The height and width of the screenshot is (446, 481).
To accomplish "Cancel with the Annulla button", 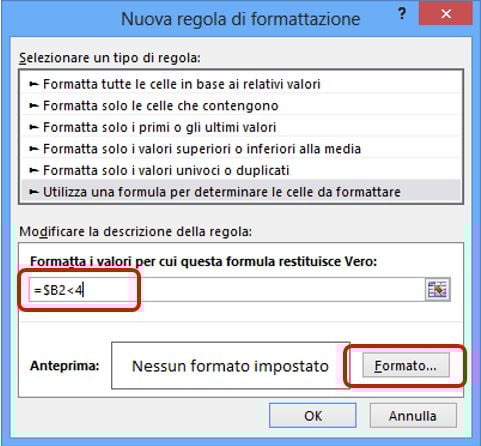I will (x=413, y=415).
